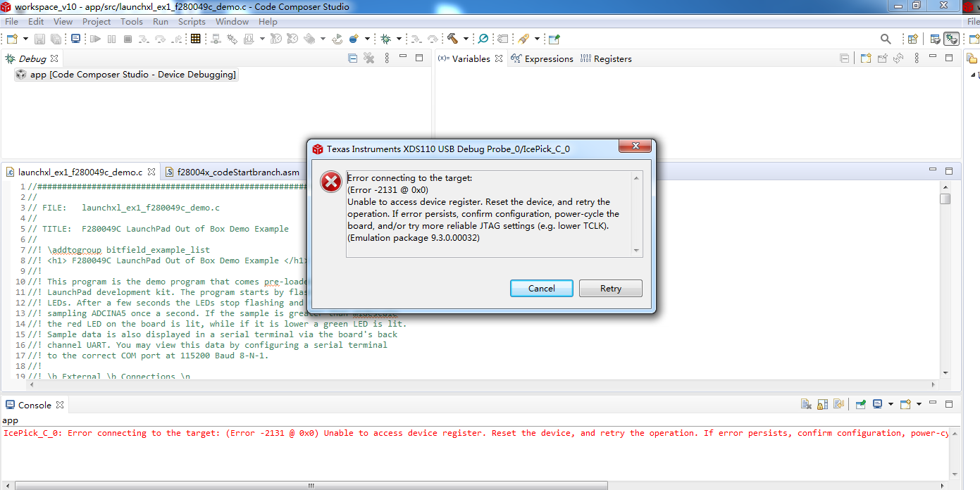Open the Display Selected Console dropdown arrow
The width and height of the screenshot is (980, 490).
click(891, 404)
